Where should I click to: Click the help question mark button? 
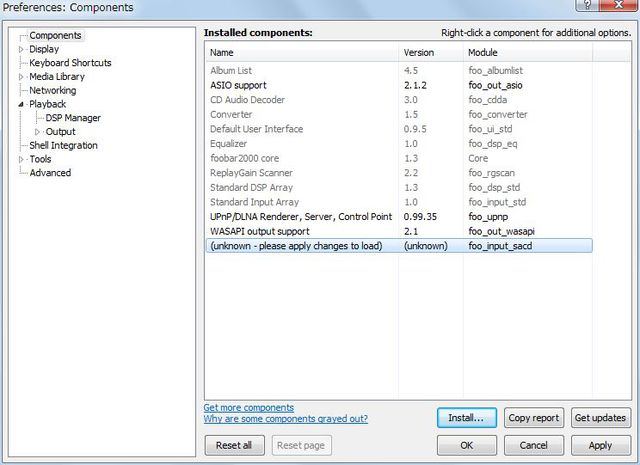pos(587,5)
